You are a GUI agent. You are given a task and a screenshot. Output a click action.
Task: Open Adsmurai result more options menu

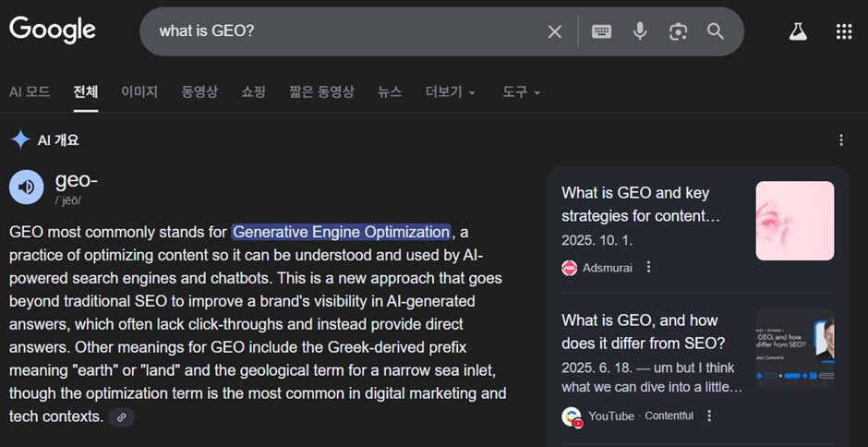tap(649, 267)
